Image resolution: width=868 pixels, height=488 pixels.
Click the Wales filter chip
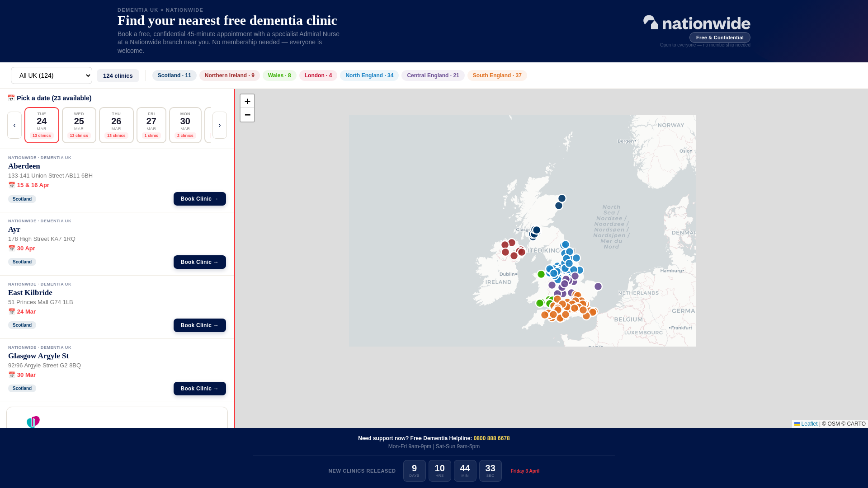pos(279,75)
